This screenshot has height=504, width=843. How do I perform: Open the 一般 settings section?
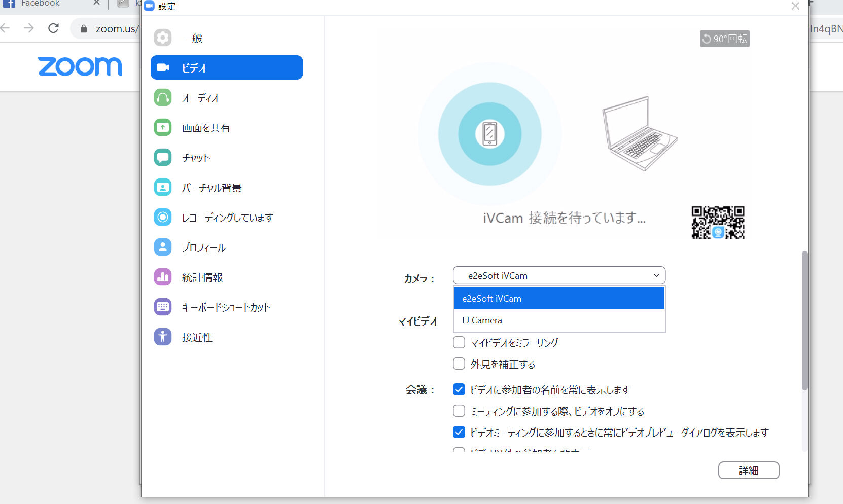227,38
